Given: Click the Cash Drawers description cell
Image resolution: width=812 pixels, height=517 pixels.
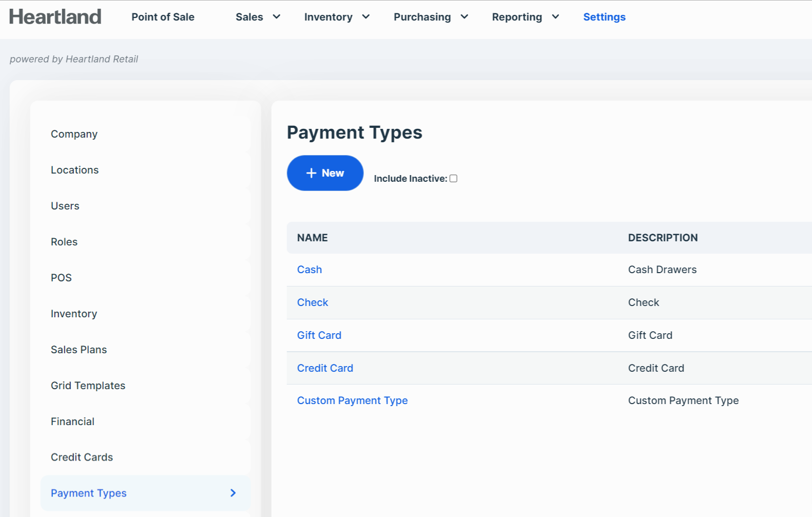Looking at the screenshot, I should (662, 270).
